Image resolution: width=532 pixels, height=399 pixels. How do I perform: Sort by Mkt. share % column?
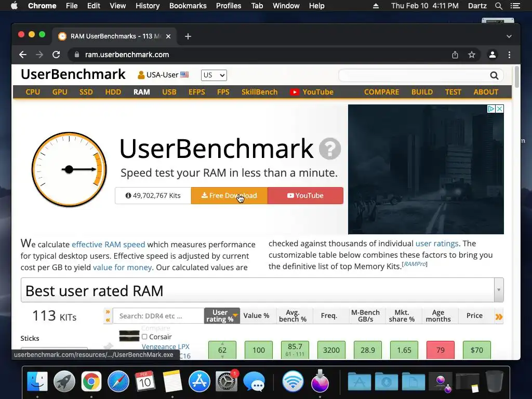click(402, 315)
